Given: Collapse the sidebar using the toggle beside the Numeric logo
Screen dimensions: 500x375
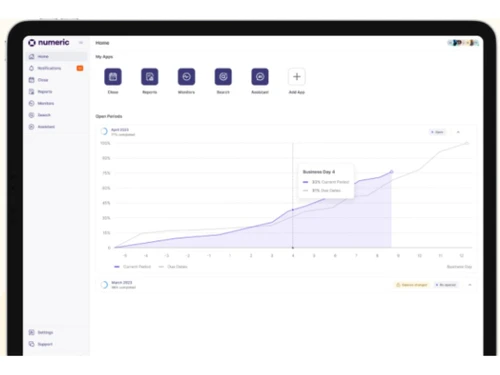Looking at the screenshot, I should point(81,43).
